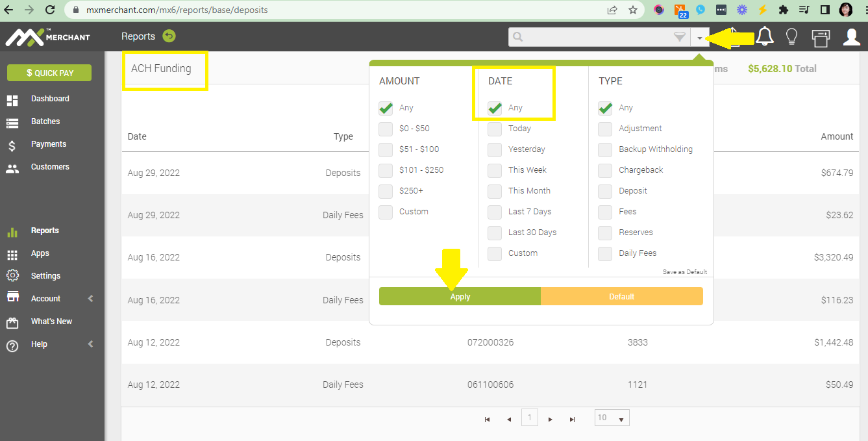The width and height of the screenshot is (868, 441).
Task: Enable the $250+ amount filter
Action: pos(386,191)
